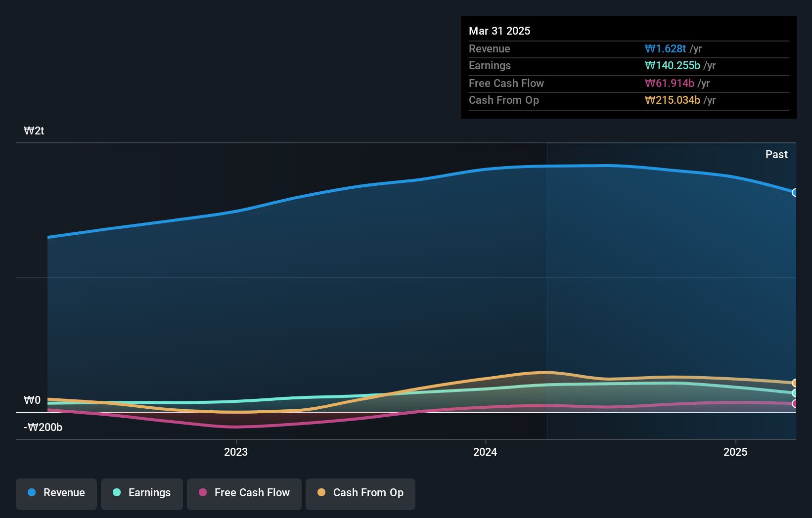Screen dimensions: 812x518
Task: Click the Past label on the chart
Action: 776,154
